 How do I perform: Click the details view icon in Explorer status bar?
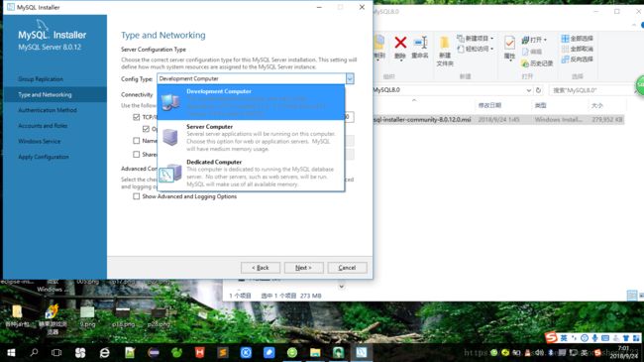tap(632, 295)
